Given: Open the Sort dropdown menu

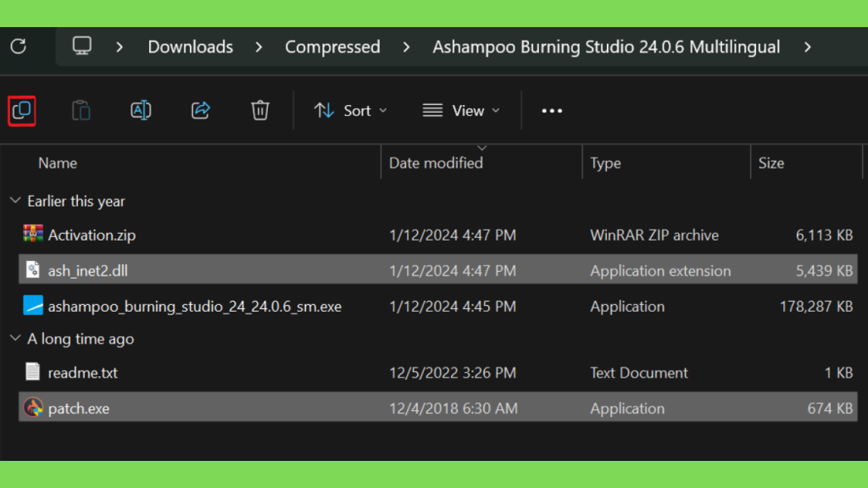Looking at the screenshot, I should (350, 111).
